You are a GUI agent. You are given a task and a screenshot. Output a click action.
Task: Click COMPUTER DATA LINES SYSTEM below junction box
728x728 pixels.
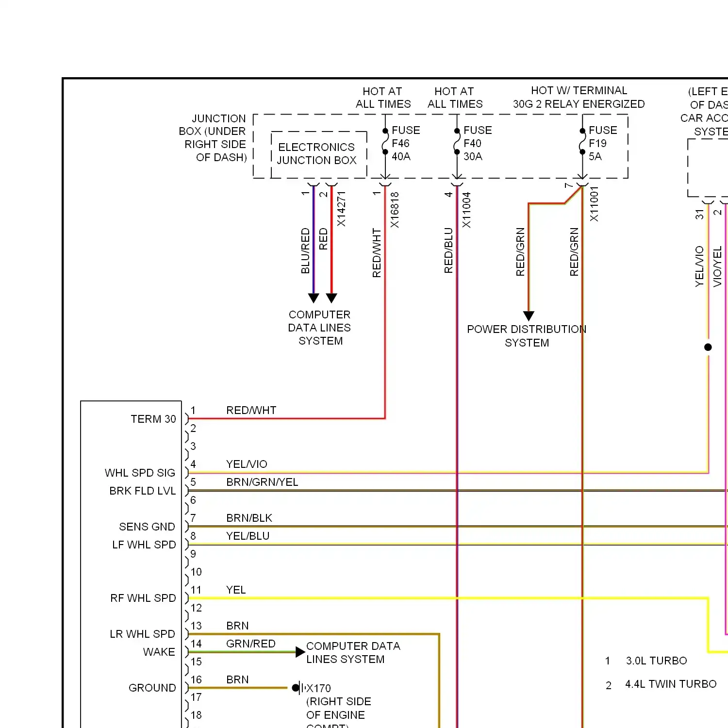[x=319, y=328]
